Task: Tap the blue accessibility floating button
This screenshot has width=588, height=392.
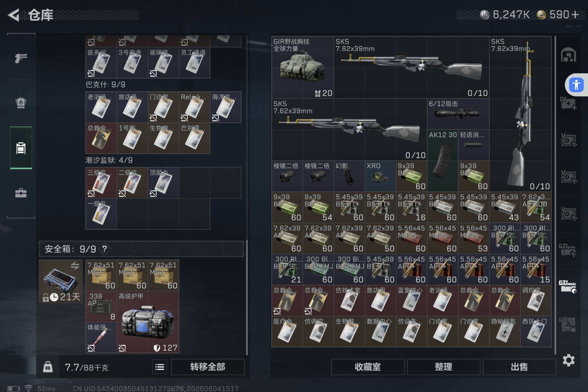Action: tap(576, 85)
